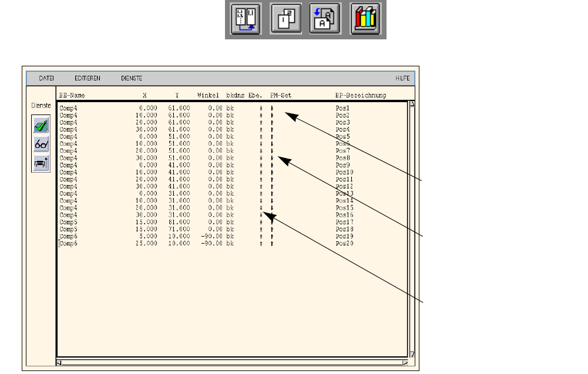Select the row labeled Pos19
Image resolution: width=588 pixels, height=374 pixels.
click(x=232, y=236)
